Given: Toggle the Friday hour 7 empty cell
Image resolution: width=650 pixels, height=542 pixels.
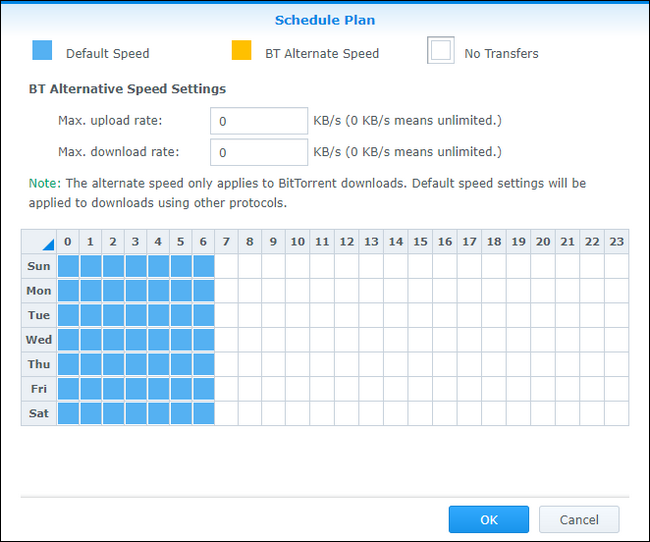Looking at the screenshot, I should 226,389.
